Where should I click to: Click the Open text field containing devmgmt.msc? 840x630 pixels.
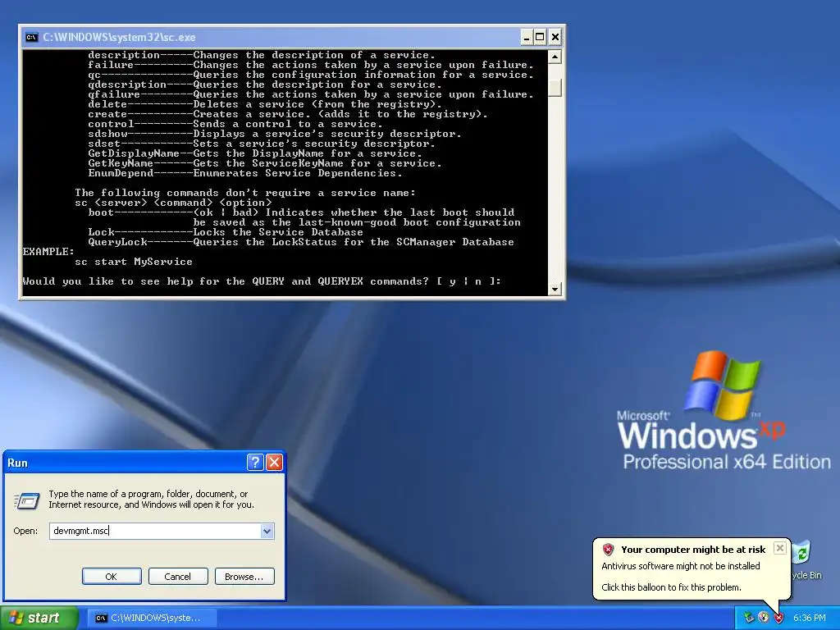(x=155, y=531)
